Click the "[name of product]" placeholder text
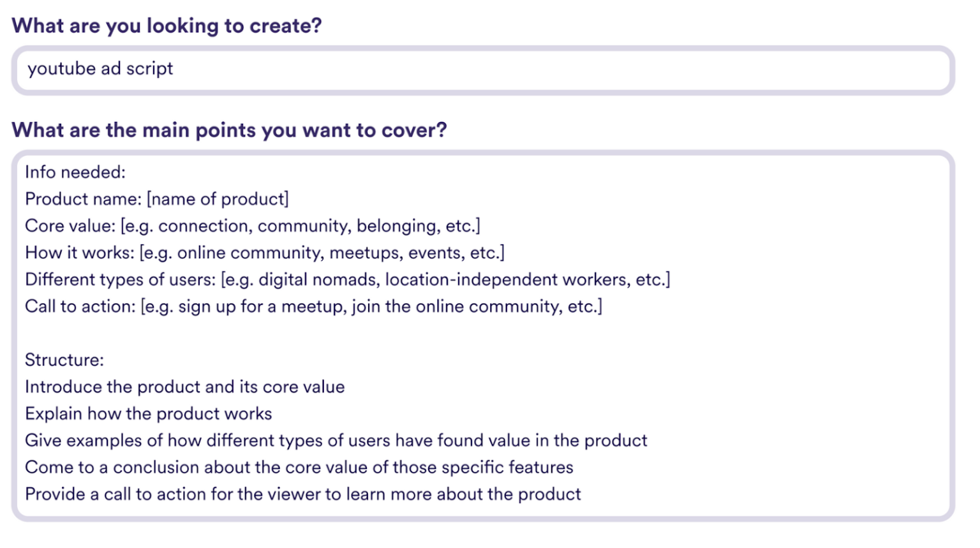This screenshot has height=548, width=980. [x=218, y=199]
